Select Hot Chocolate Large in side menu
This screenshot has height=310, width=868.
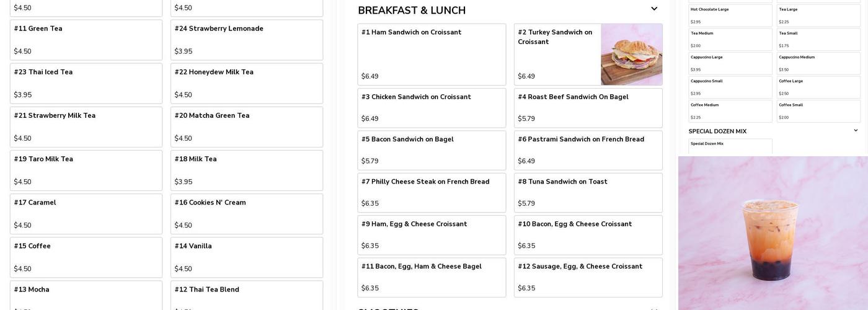(x=730, y=15)
